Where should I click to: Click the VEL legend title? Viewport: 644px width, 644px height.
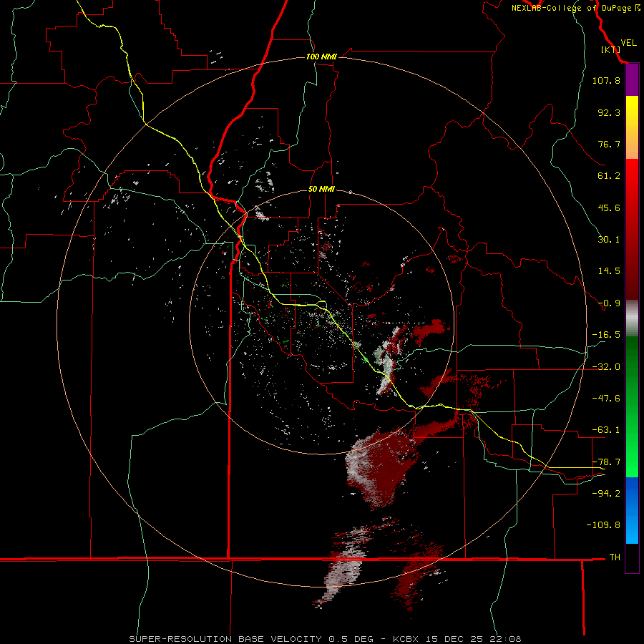click(628, 43)
